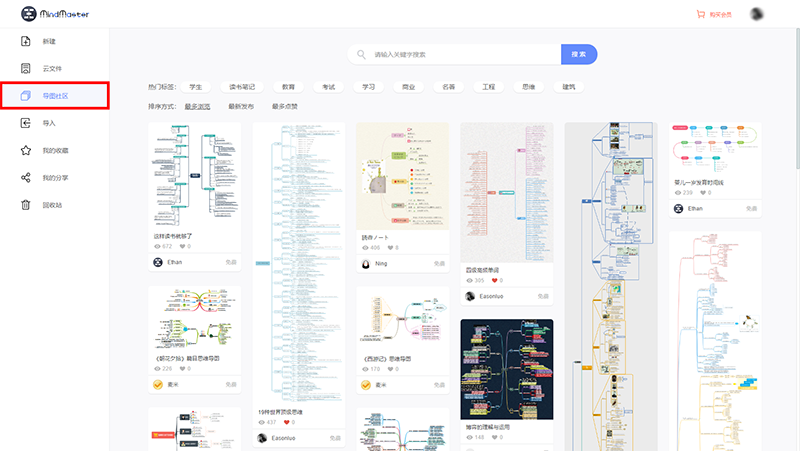
Task: Open 回收站 trash bin icon
Action: [26, 205]
